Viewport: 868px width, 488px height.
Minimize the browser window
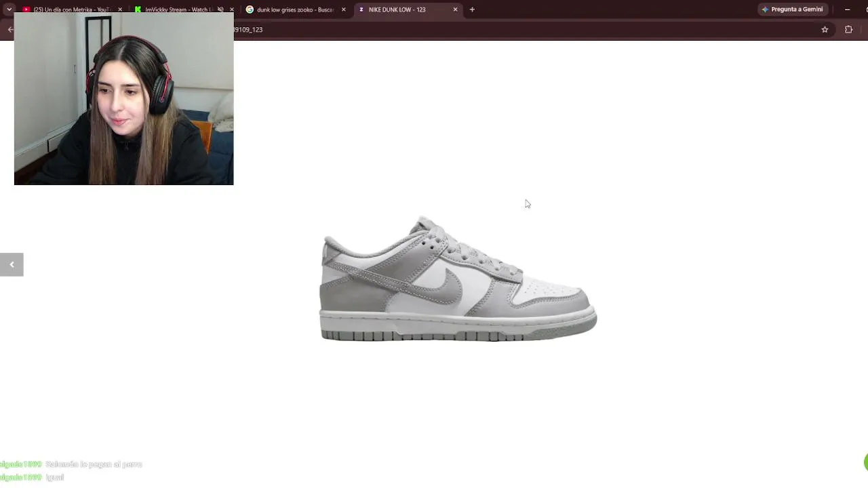(847, 9)
